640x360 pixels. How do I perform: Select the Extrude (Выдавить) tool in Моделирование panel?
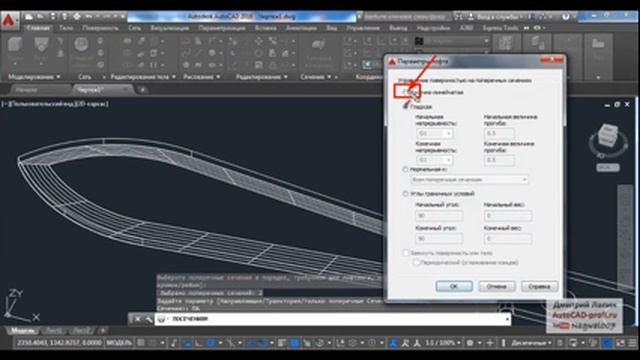click(x=41, y=44)
